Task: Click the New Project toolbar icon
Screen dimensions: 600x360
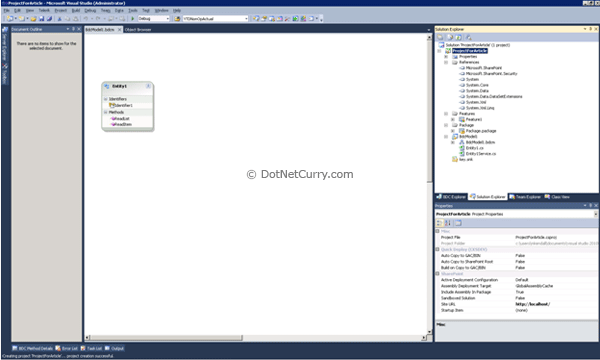Action: click(9, 18)
